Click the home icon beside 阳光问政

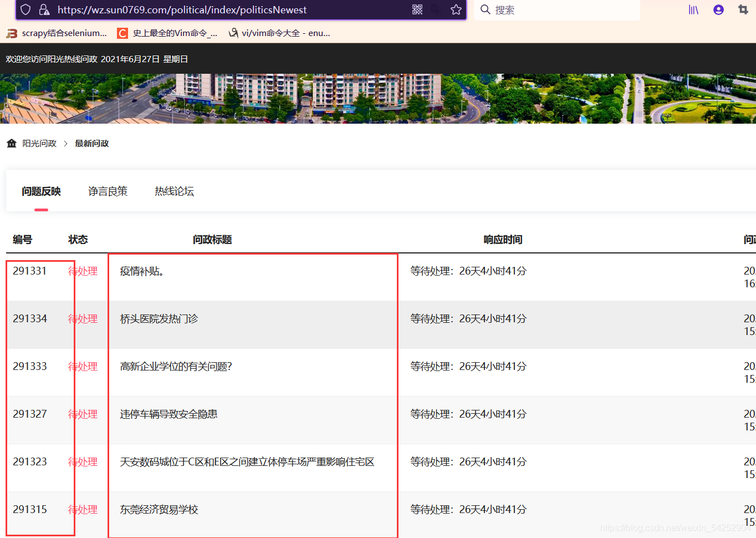pyautogui.click(x=12, y=143)
